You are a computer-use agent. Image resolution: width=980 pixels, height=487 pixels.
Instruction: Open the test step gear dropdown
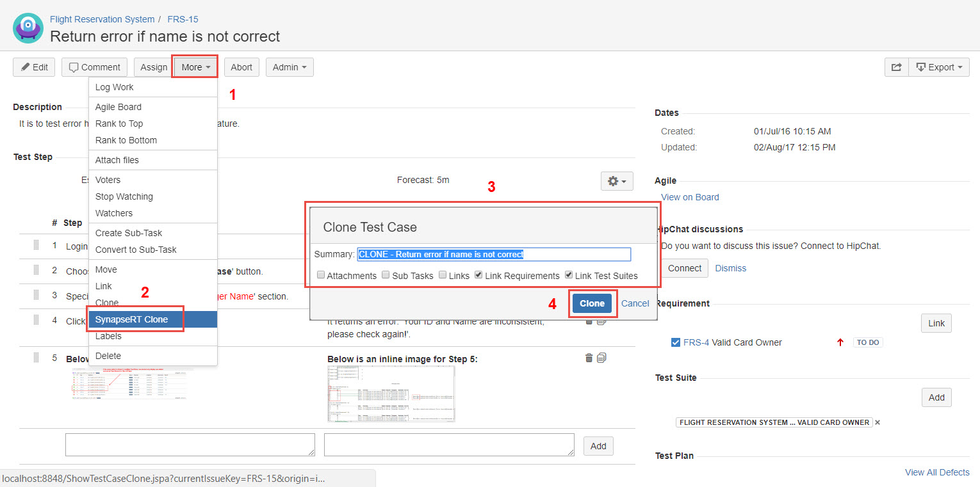click(x=616, y=181)
